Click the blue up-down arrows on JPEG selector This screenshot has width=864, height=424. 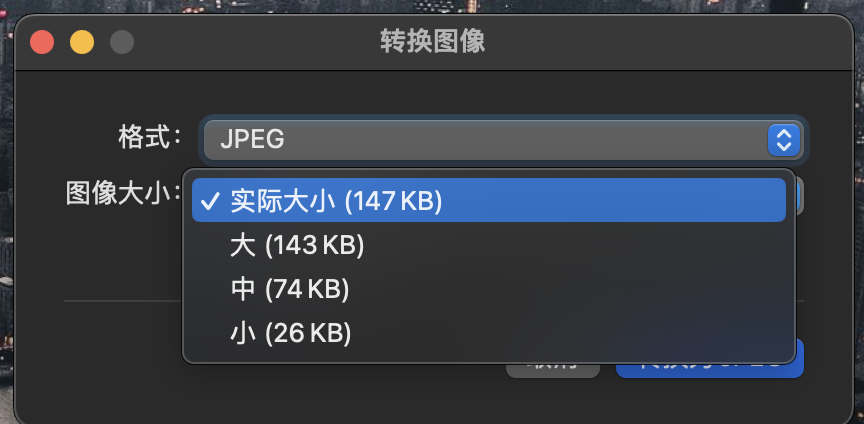click(784, 139)
